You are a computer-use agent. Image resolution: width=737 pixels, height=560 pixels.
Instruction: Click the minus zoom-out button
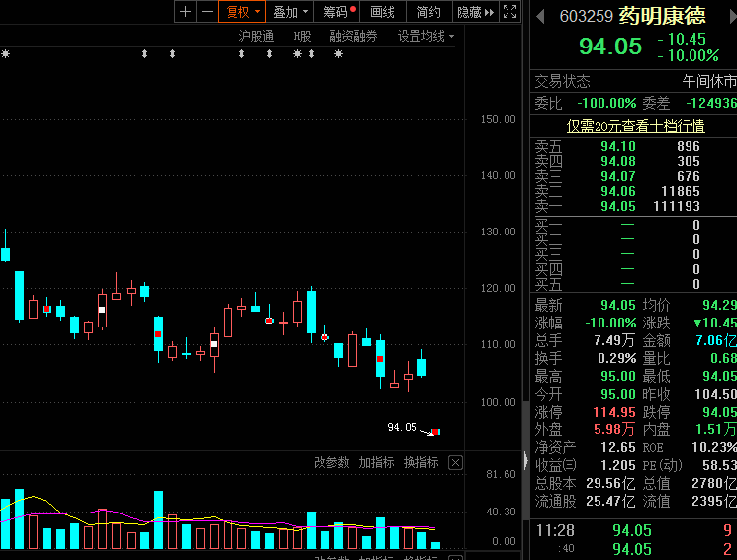(x=206, y=12)
